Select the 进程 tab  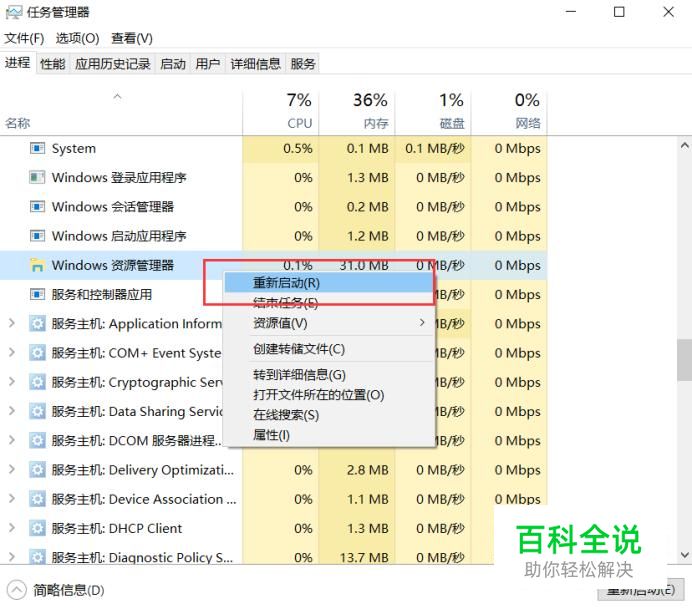tap(18, 63)
